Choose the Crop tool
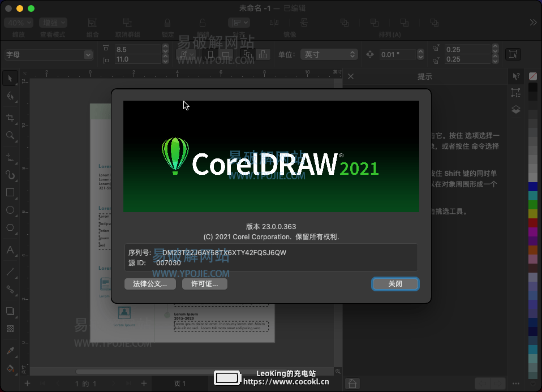Image resolution: width=542 pixels, height=392 pixels. pyautogui.click(x=10, y=118)
